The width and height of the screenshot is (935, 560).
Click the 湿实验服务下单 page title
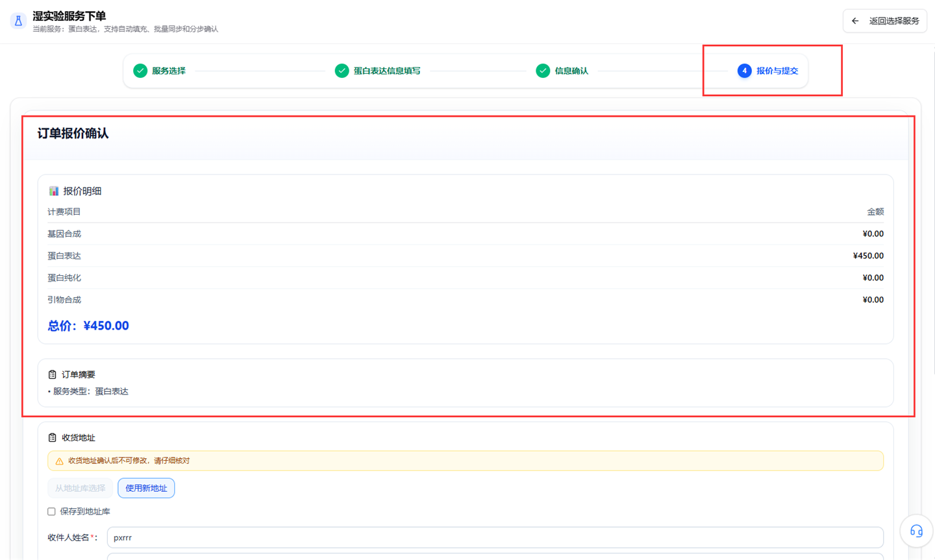point(69,16)
